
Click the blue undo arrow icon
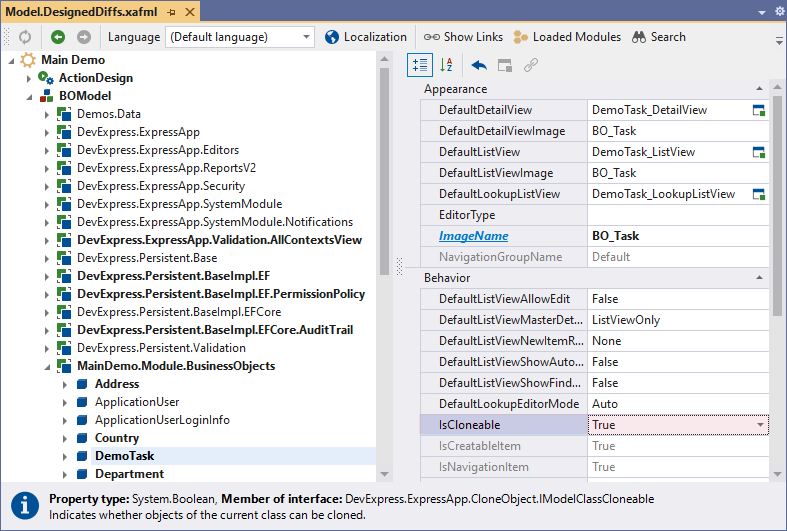click(479, 65)
